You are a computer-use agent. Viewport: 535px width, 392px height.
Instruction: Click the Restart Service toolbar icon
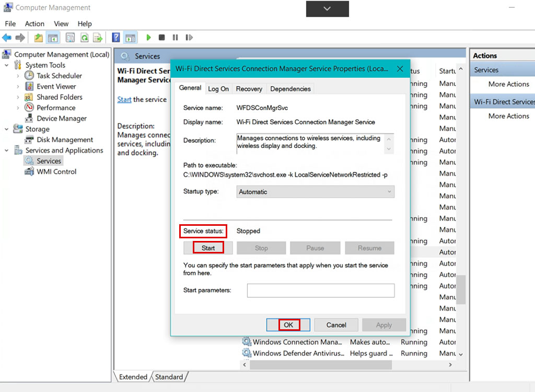coord(189,38)
